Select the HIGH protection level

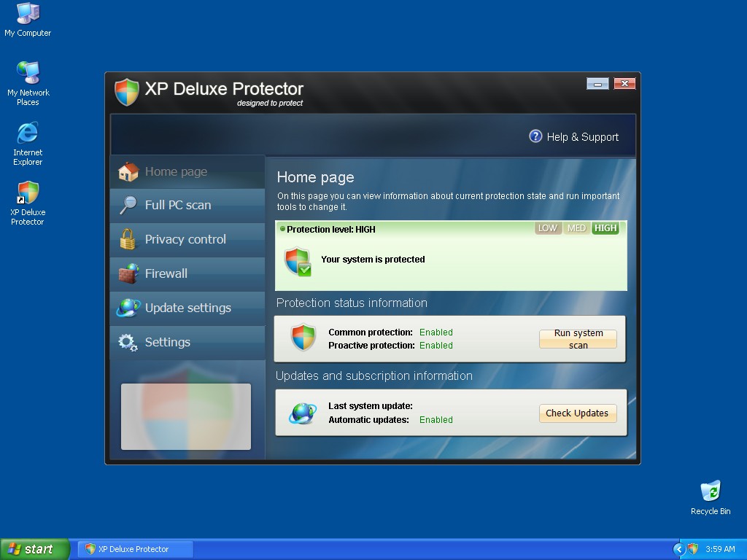coord(605,228)
